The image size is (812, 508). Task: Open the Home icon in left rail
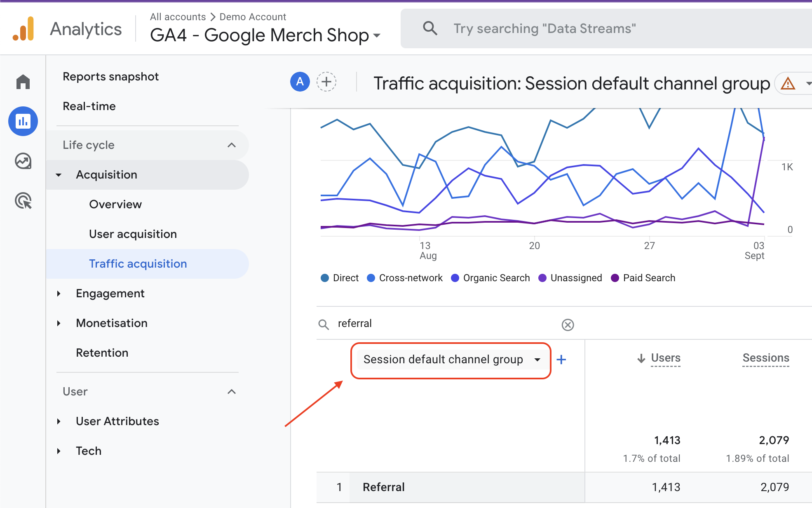pyautogui.click(x=23, y=82)
